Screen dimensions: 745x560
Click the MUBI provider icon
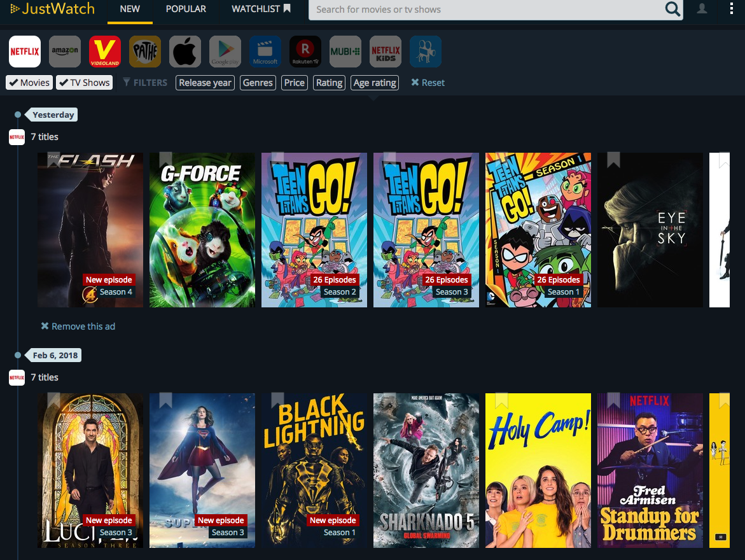point(345,52)
